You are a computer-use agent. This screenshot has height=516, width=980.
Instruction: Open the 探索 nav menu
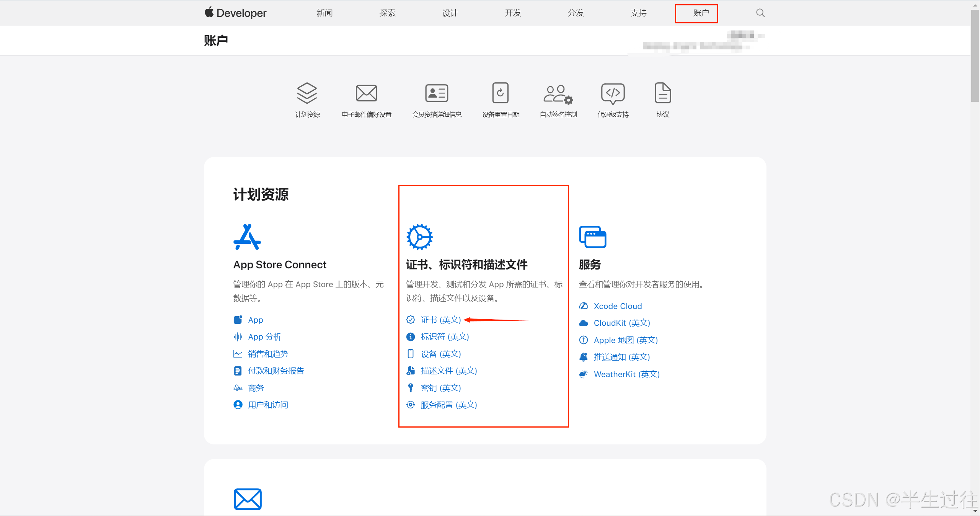click(387, 13)
